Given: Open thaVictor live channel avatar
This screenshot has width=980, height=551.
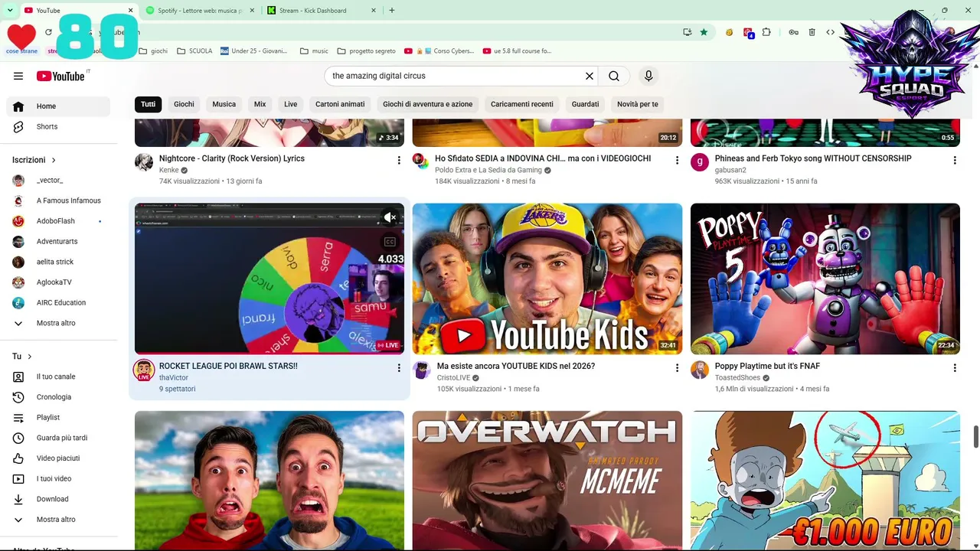Looking at the screenshot, I should click(x=144, y=370).
